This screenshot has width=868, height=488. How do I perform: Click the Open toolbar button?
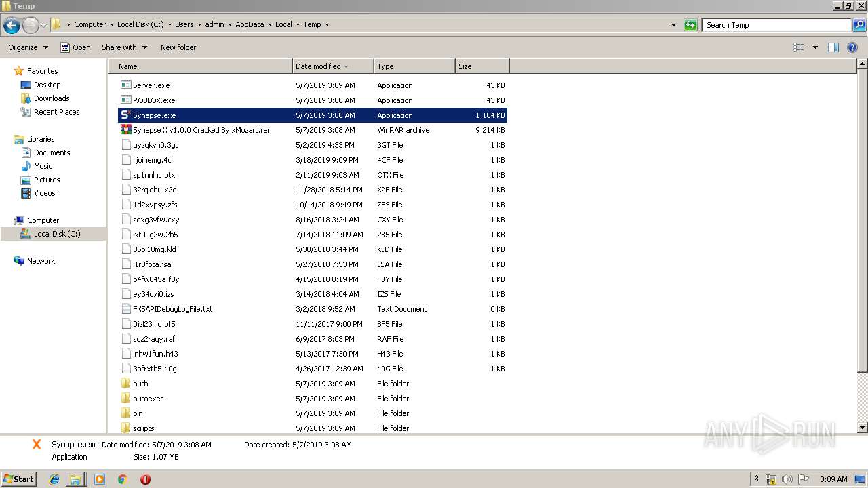[75, 47]
